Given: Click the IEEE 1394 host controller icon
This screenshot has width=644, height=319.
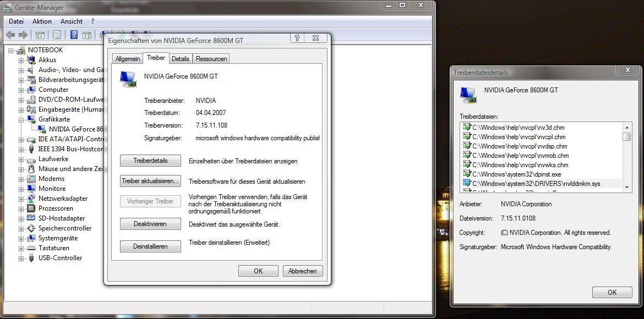Looking at the screenshot, I should coord(31,149).
